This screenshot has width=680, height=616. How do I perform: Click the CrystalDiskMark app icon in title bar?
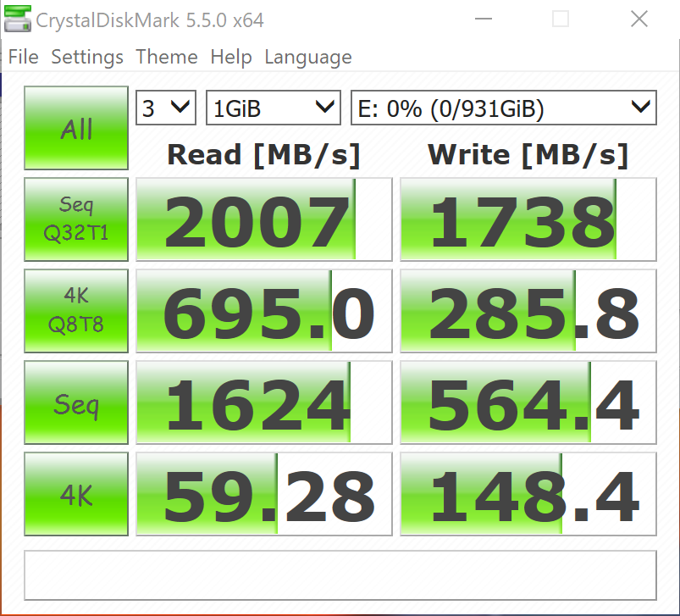coord(17,19)
